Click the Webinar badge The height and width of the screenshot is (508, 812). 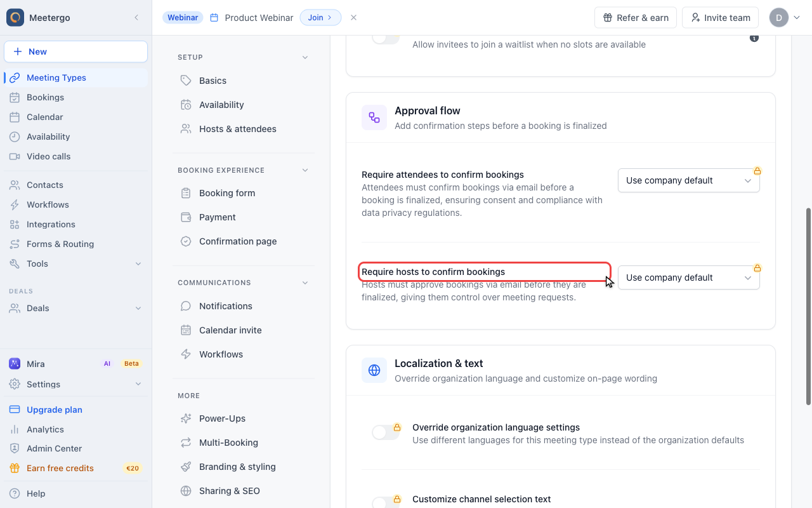click(x=183, y=18)
